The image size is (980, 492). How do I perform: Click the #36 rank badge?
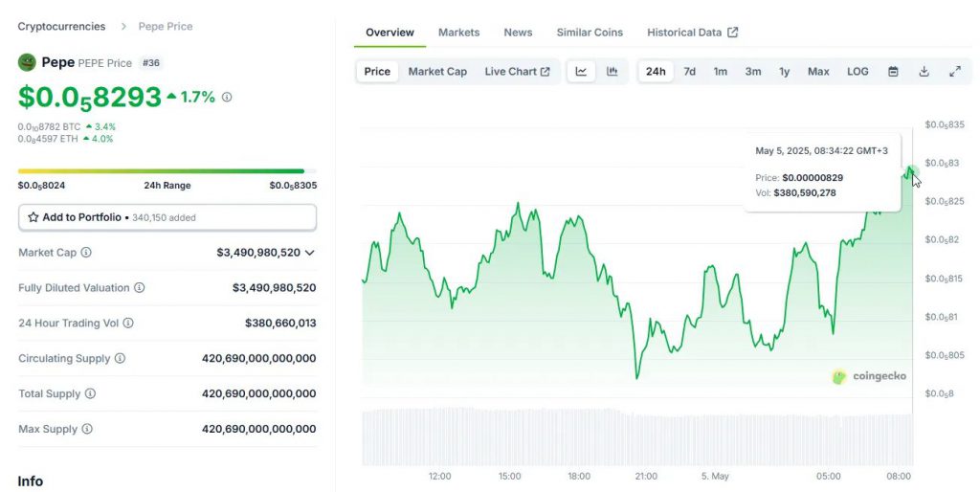pos(150,62)
